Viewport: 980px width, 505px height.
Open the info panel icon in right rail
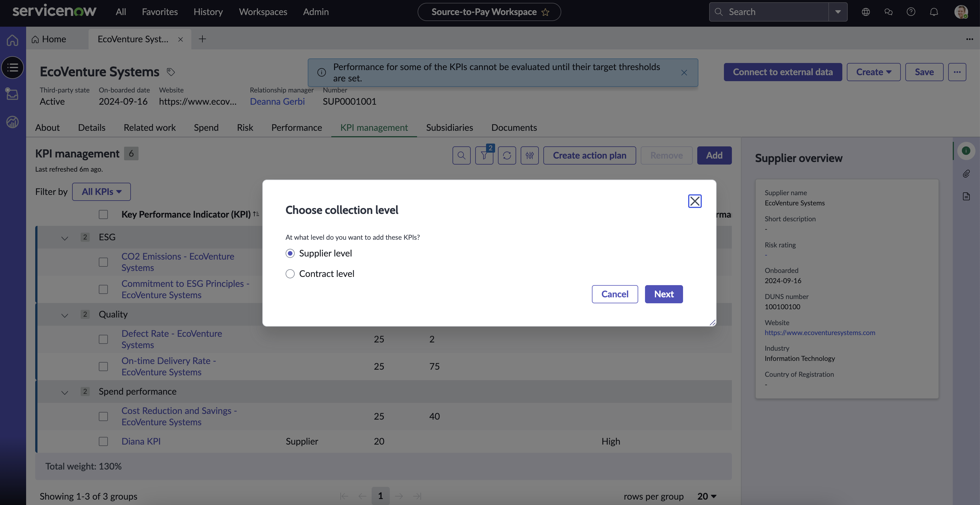966,151
